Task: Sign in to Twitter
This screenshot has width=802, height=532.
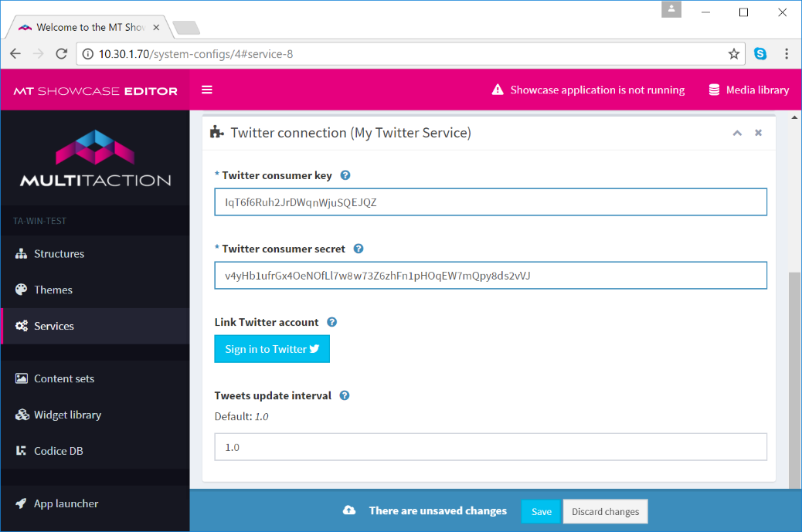Action: coord(271,348)
